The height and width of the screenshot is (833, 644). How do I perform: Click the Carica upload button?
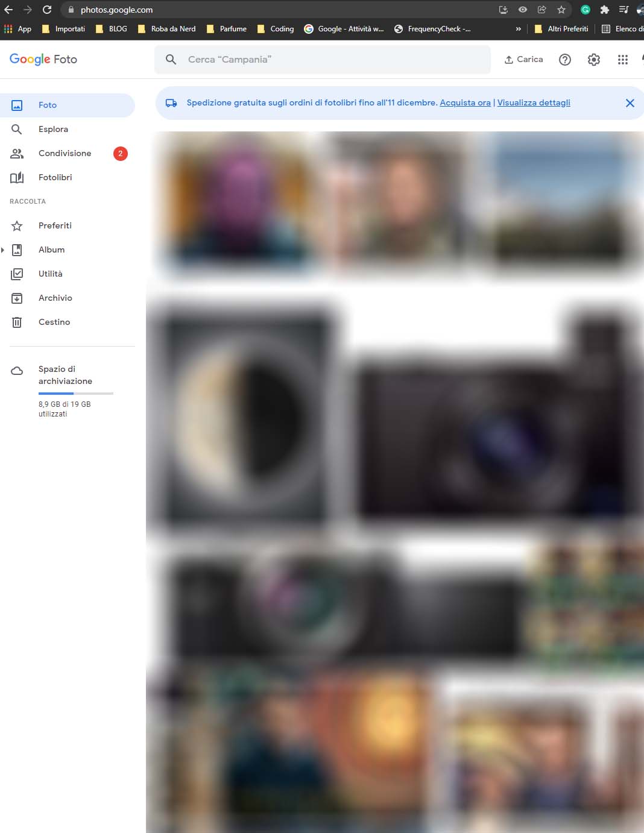click(523, 60)
